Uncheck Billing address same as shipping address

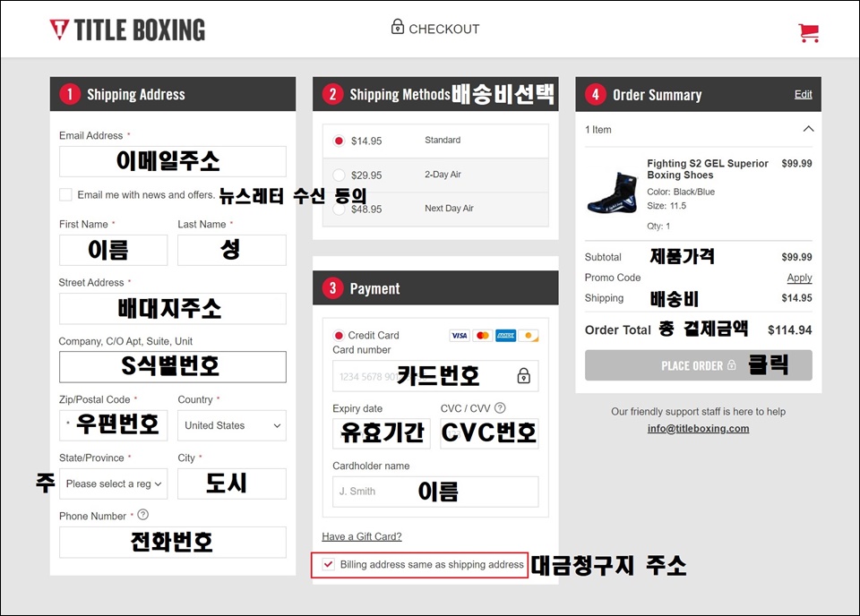point(328,564)
